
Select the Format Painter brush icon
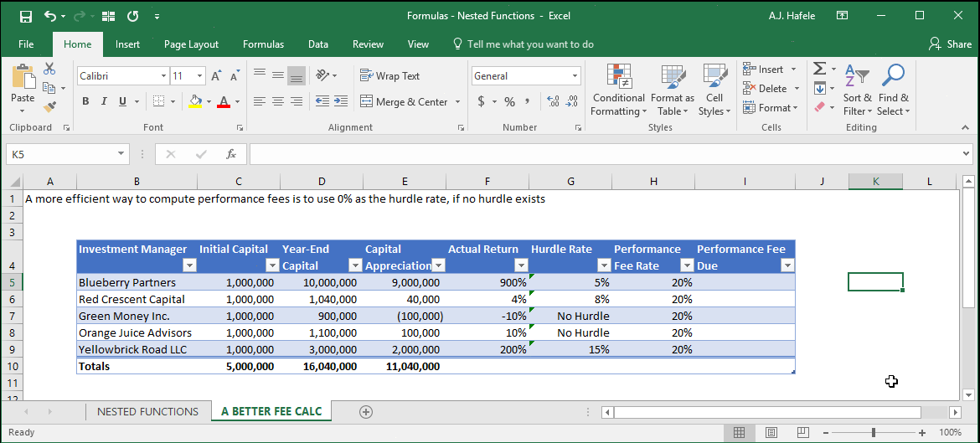pyautogui.click(x=49, y=107)
